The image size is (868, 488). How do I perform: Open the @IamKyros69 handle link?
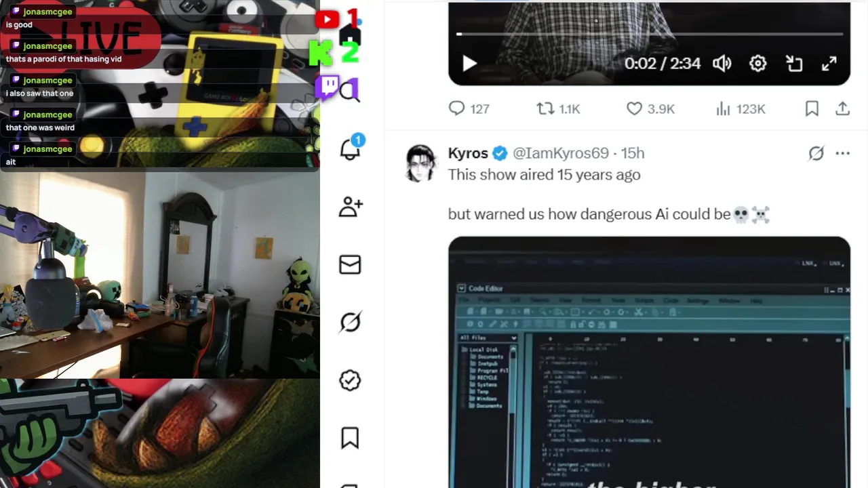click(560, 153)
